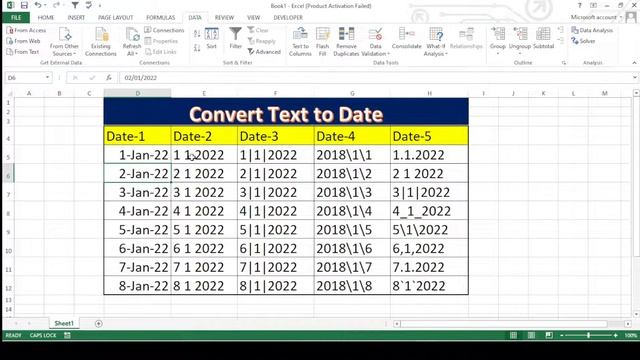Select cell containing 1-Jan-22
The height and width of the screenshot is (360, 640).
point(138,155)
